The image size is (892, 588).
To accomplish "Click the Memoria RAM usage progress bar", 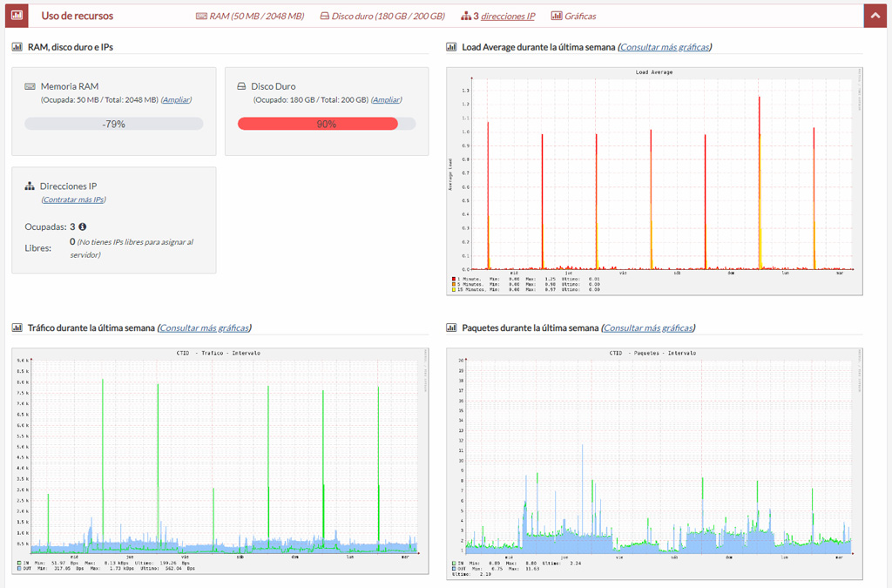I will point(114,124).
